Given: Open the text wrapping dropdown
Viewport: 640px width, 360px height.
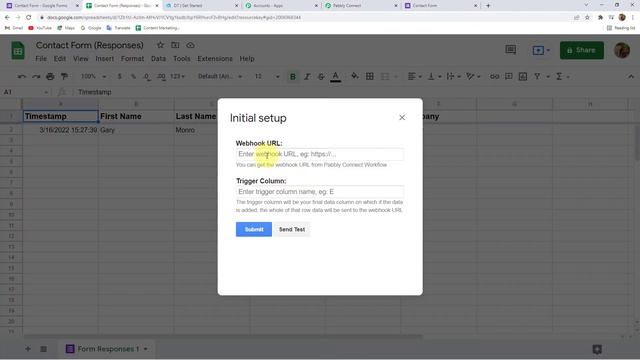Looking at the screenshot, I should pyautogui.click(x=453, y=76).
